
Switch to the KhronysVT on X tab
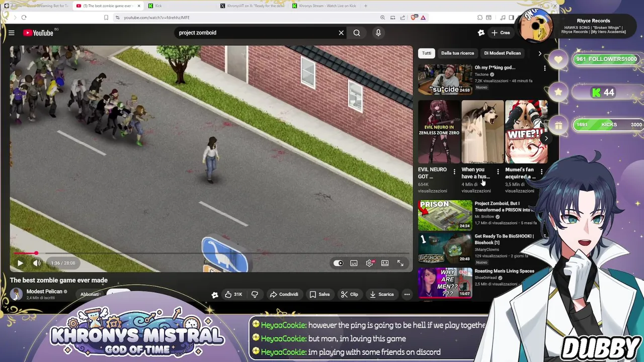click(x=253, y=6)
